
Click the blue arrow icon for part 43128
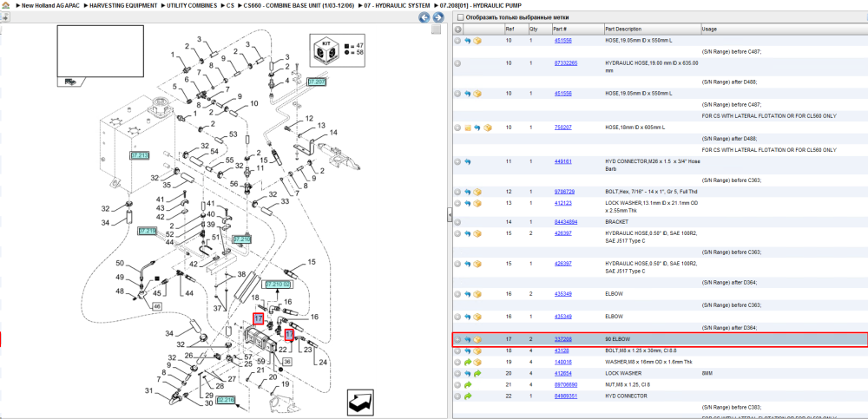[468, 351]
